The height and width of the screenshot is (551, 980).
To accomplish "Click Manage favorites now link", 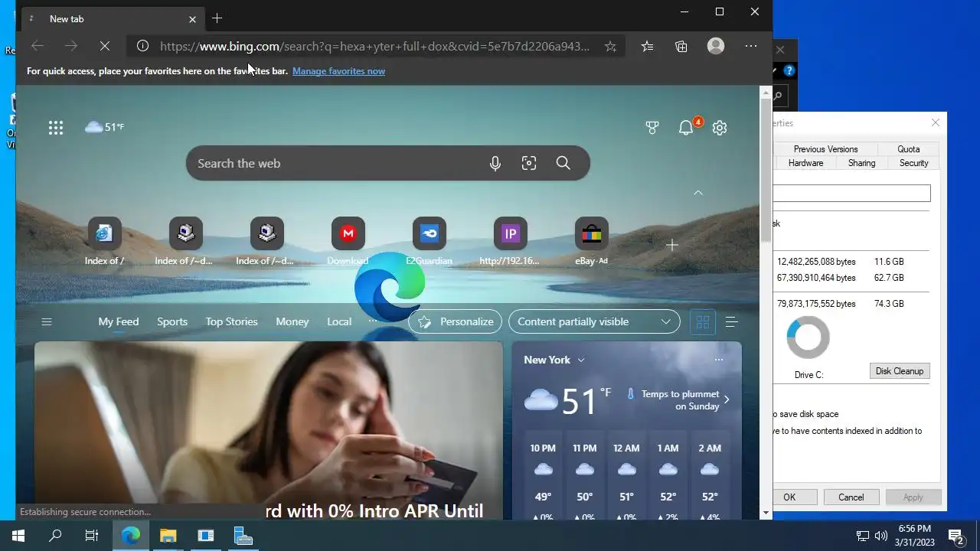I will coord(338,71).
